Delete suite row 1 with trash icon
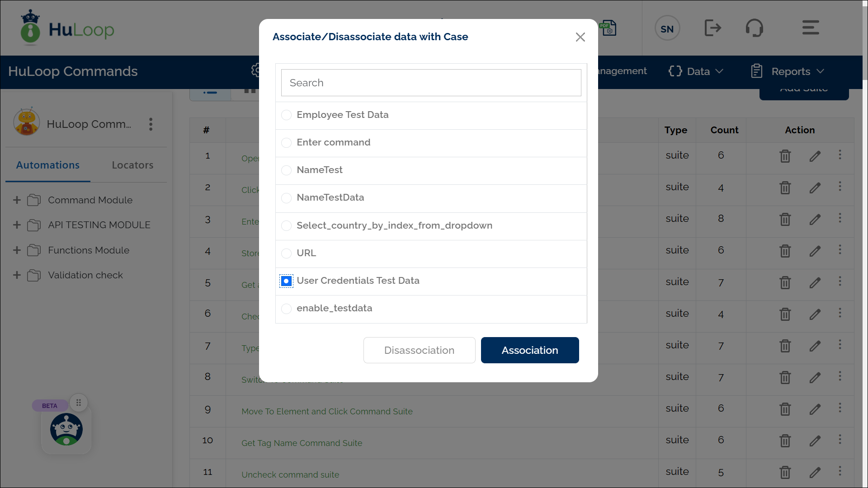The height and width of the screenshot is (488, 868). tap(785, 156)
